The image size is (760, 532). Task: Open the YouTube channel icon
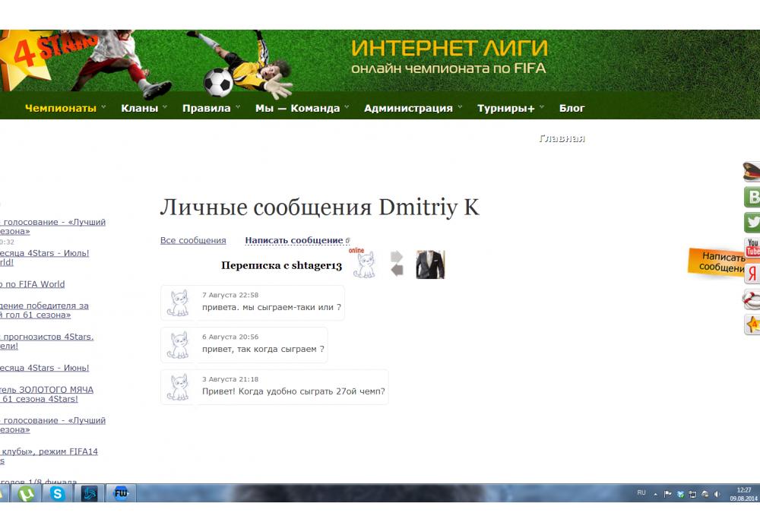pyautogui.click(x=752, y=248)
